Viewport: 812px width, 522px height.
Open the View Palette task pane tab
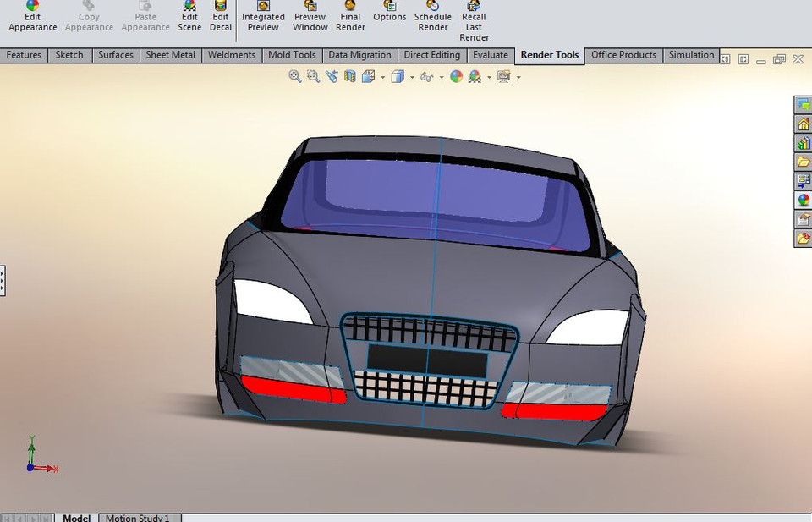point(804,181)
